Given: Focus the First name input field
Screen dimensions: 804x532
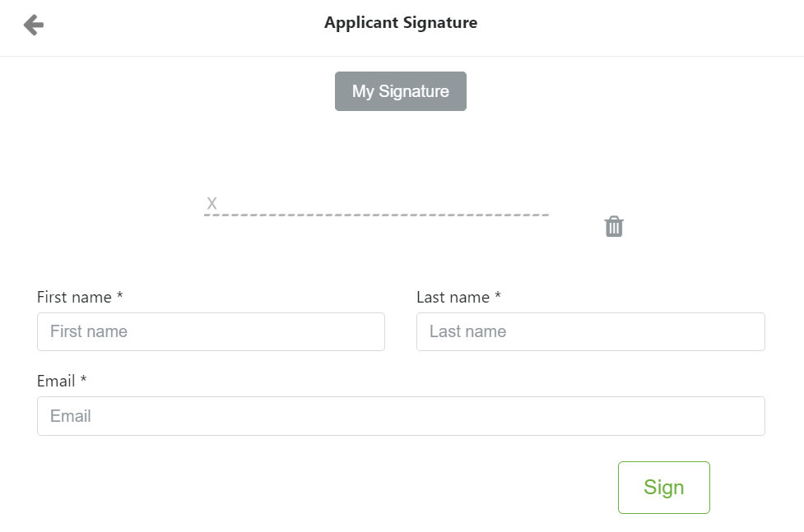Looking at the screenshot, I should 211,331.
